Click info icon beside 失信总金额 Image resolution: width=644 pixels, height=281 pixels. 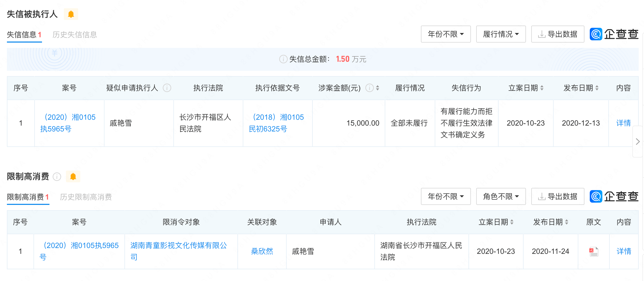tap(283, 59)
